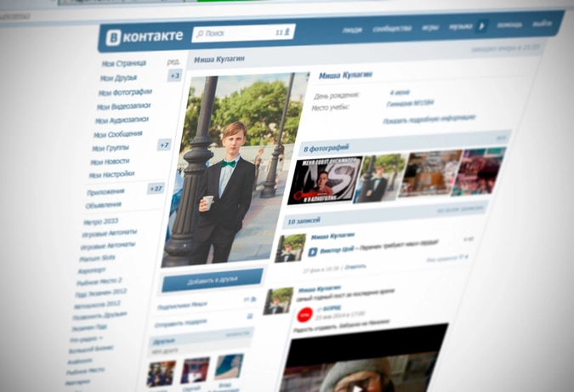Launch the Рыбное Место 2 app link

(x=99, y=281)
